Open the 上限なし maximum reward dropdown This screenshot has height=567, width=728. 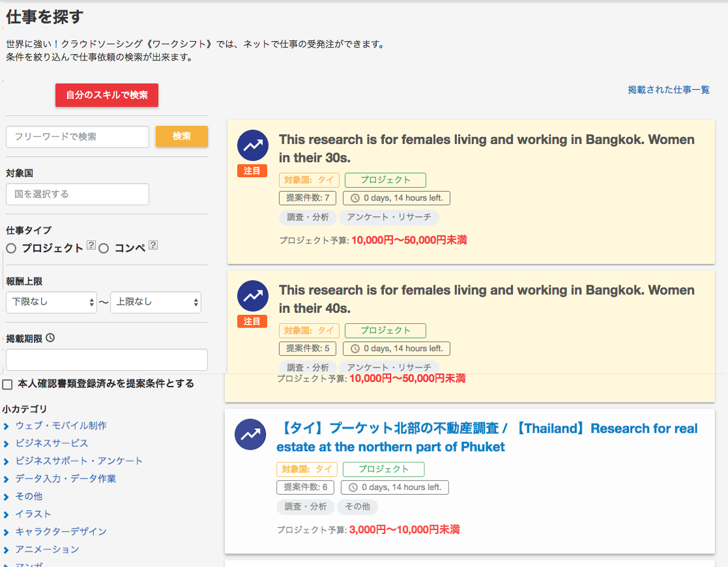point(156,302)
